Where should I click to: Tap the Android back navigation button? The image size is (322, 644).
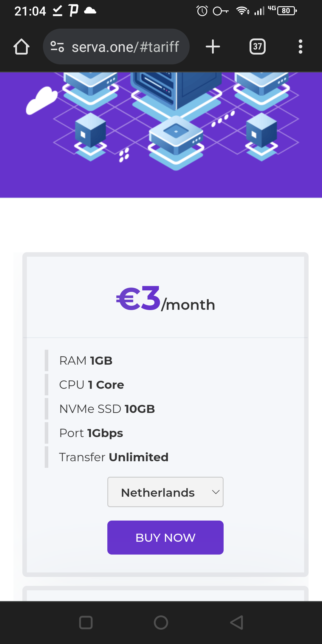point(237,623)
